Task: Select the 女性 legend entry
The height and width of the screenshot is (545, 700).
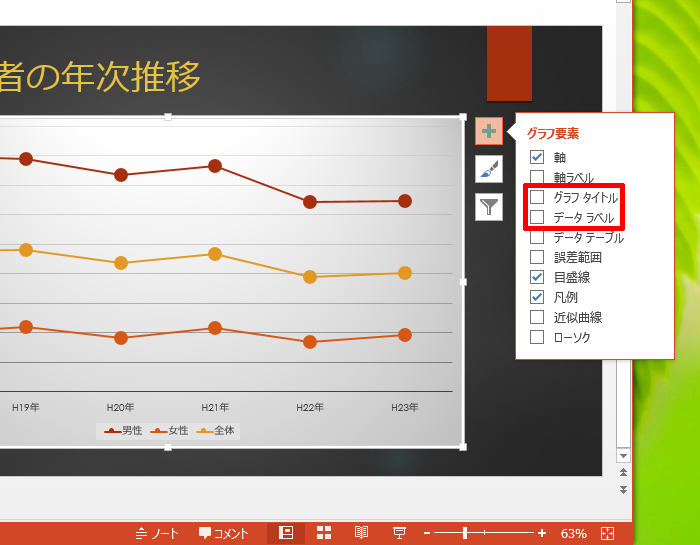Action: click(x=169, y=431)
